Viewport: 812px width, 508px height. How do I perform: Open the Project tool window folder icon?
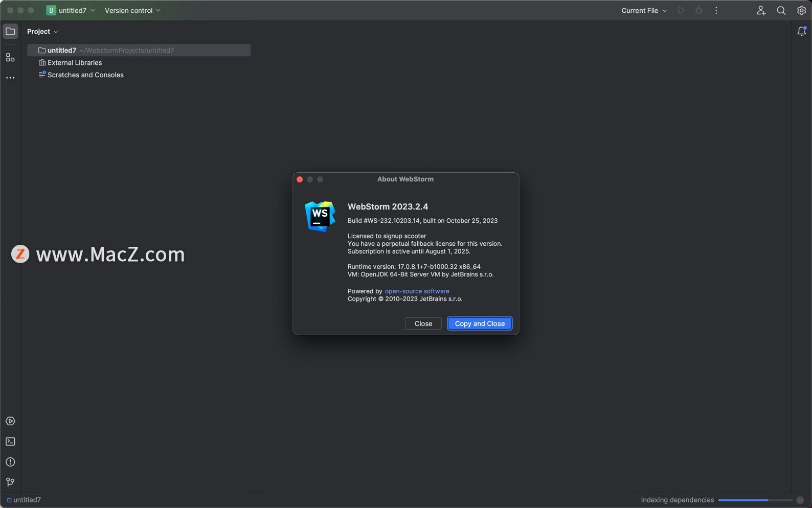(10, 32)
